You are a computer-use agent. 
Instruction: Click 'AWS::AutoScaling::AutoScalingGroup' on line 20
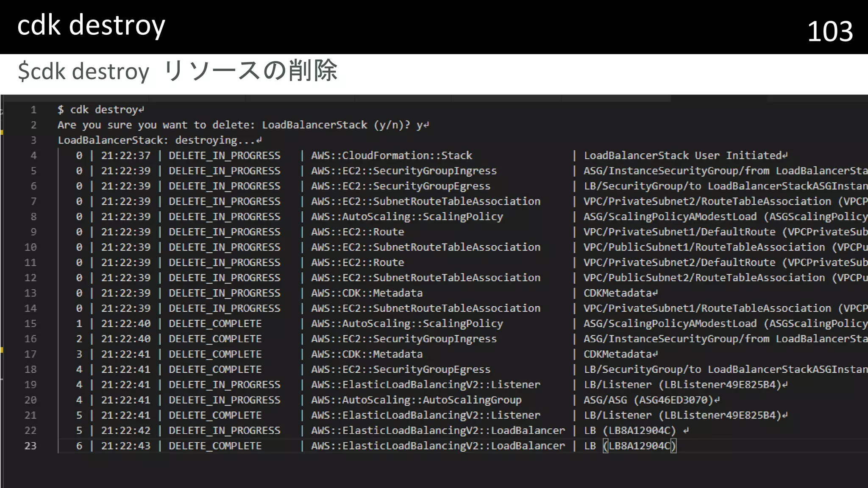[416, 399]
